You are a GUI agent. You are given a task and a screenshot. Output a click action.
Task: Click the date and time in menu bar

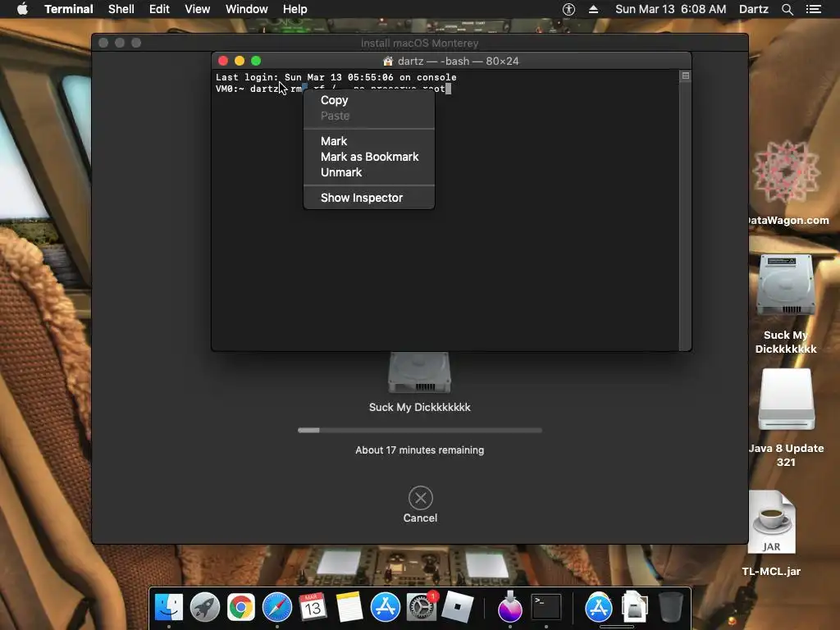click(671, 9)
